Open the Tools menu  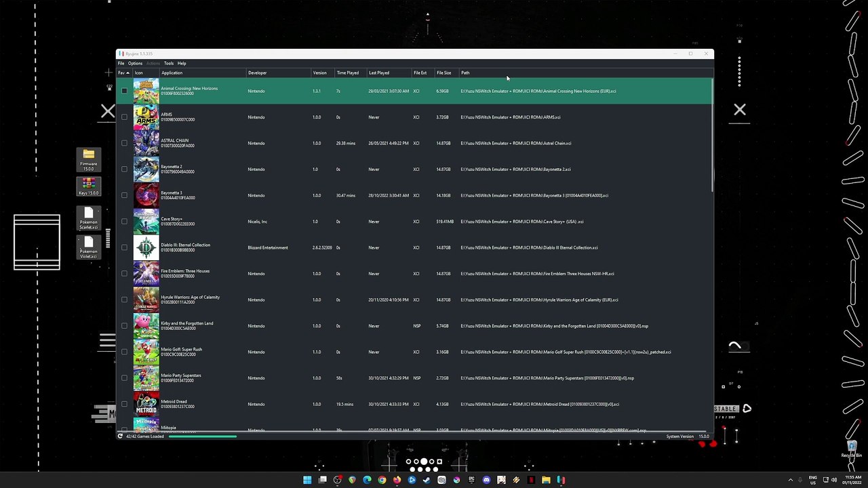169,63
